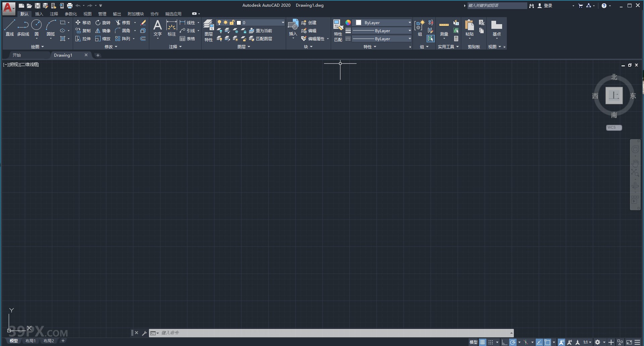The image size is (644, 346).
Task: Click the Paste (粘贴) icon
Action: pyautogui.click(x=470, y=28)
